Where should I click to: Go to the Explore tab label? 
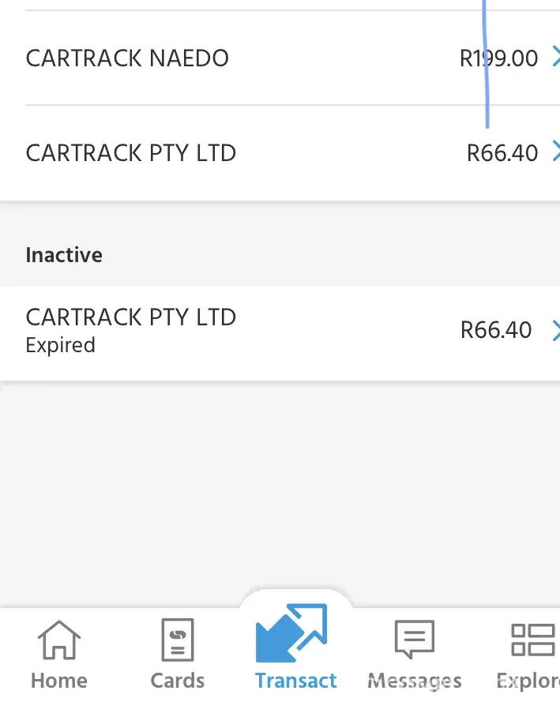point(528,681)
